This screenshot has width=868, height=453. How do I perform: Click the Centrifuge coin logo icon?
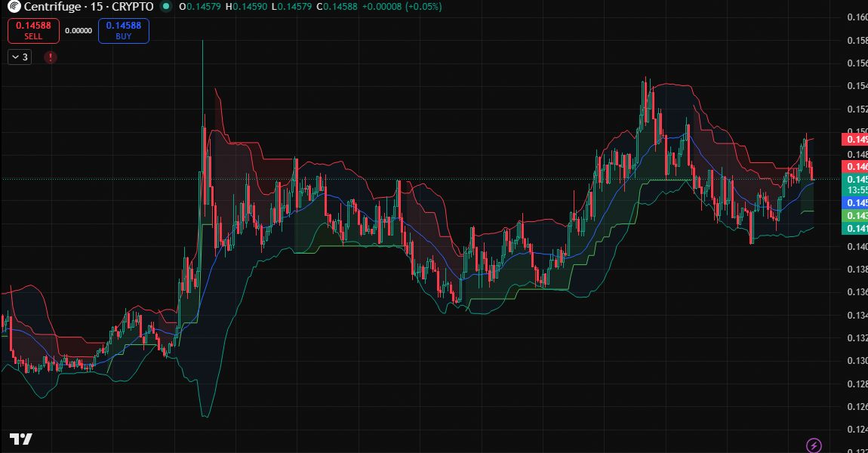(x=12, y=7)
